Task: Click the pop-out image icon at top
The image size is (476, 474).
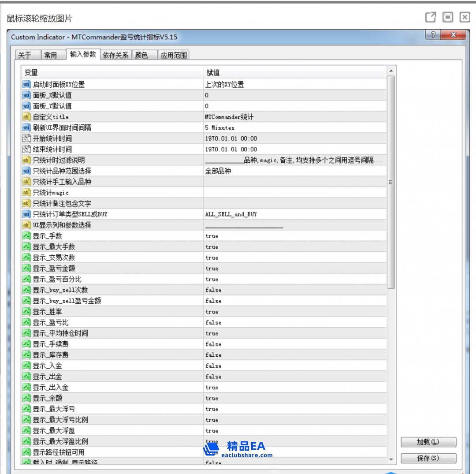Action: point(430,17)
